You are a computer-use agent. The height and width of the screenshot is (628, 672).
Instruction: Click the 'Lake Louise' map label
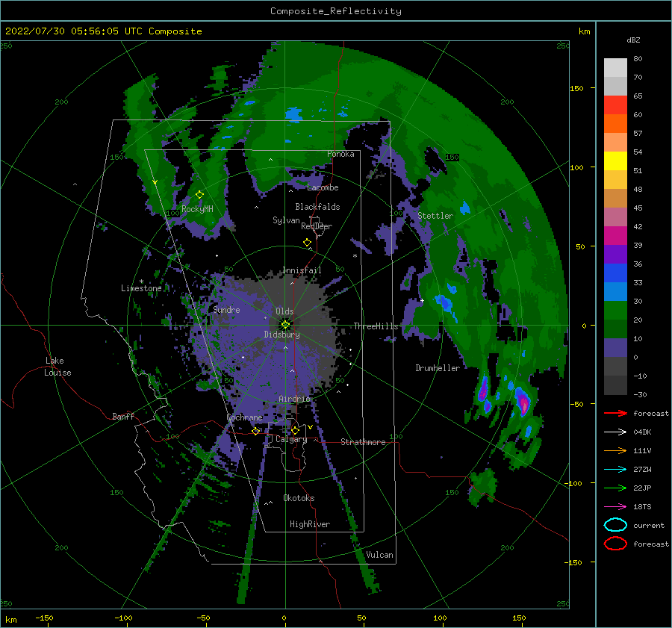(57, 367)
